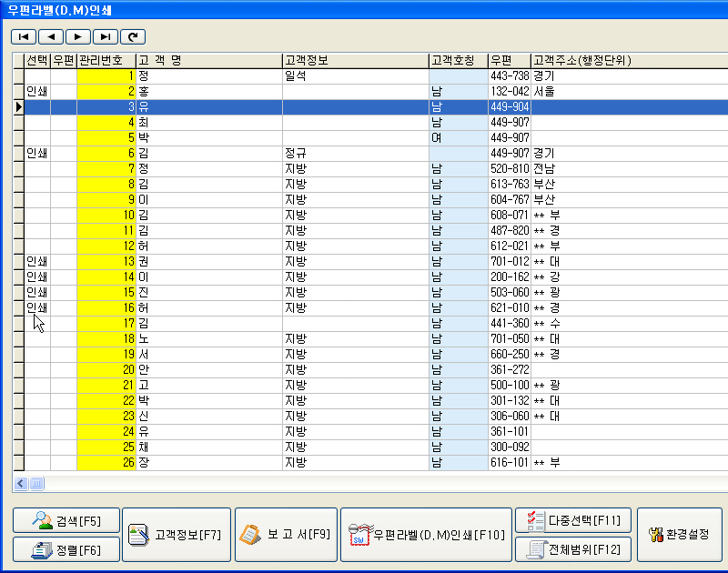
Task: Click postal code 500-100
Action: coord(510,385)
